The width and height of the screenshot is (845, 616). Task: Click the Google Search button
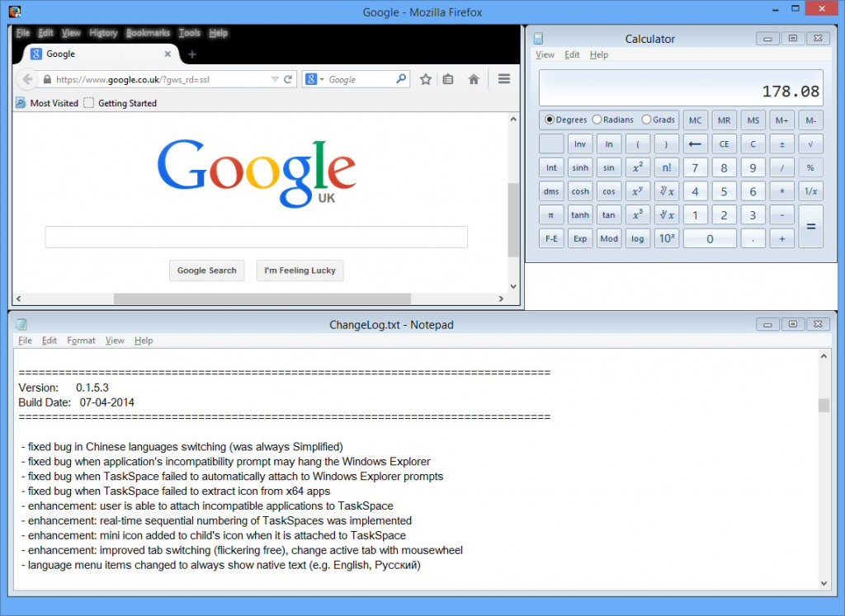point(207,270)
